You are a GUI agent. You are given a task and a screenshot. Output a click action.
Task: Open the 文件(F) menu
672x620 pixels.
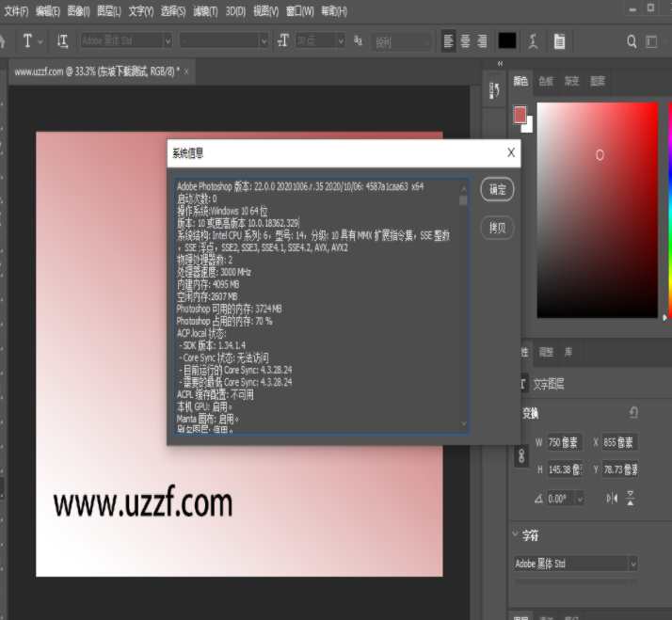pos(16,11)
